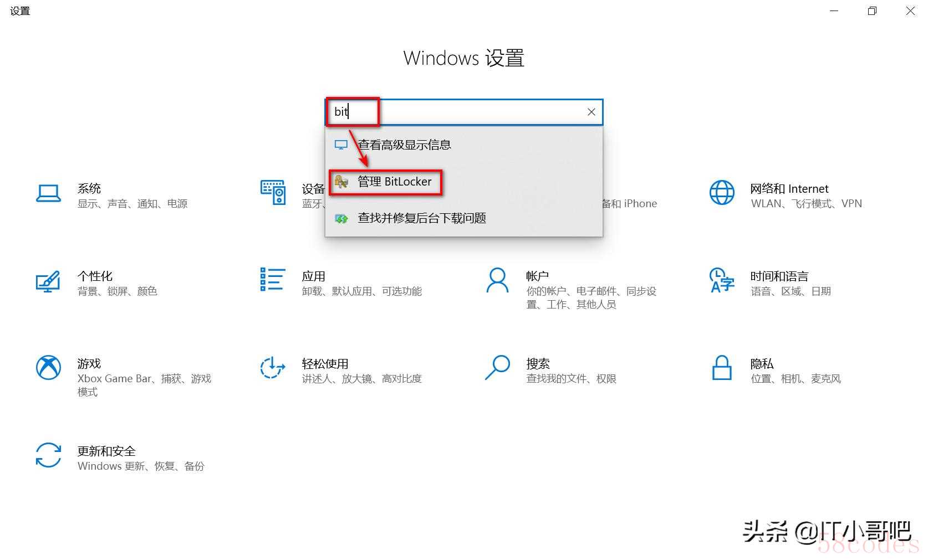The image size is (928, 560).
Task: Open 时间和语言 settings title
Action: tap(779, 276)
